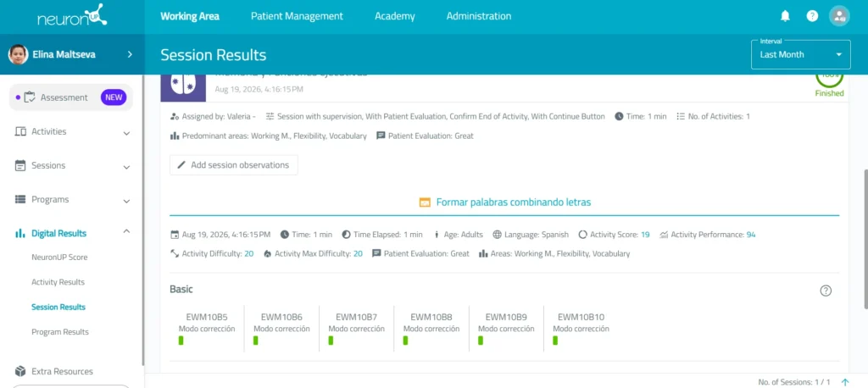
Task: Click the No. of Activities list icon
Action: point(681,117)
